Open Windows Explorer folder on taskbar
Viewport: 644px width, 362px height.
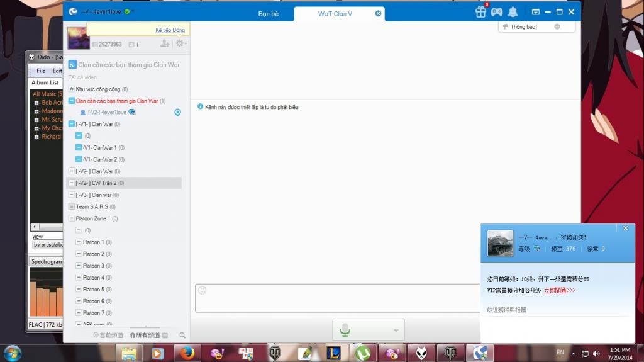[x=128, y=353]
